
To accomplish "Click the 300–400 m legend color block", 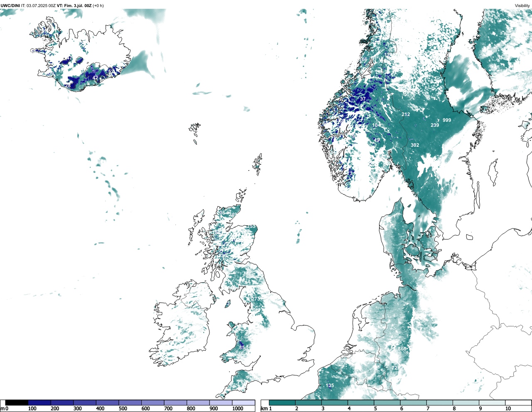I will (85, 403).
